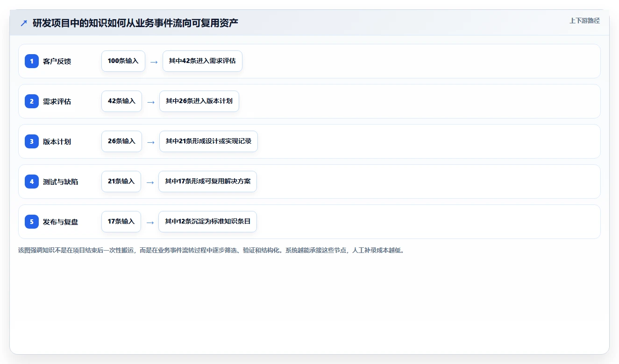
Task: Click 其中17条形成可复用解决方案 chip
Action: click(x=207, y=182)
